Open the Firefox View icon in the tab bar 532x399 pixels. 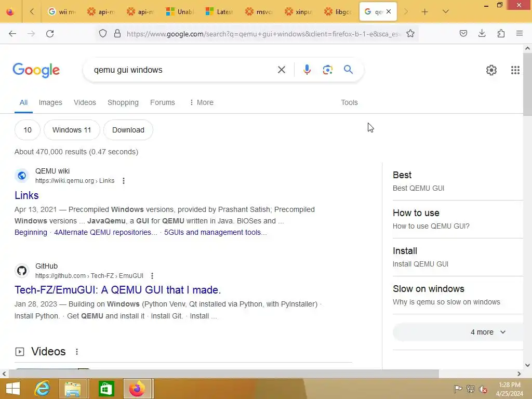(x=10, y=12)
